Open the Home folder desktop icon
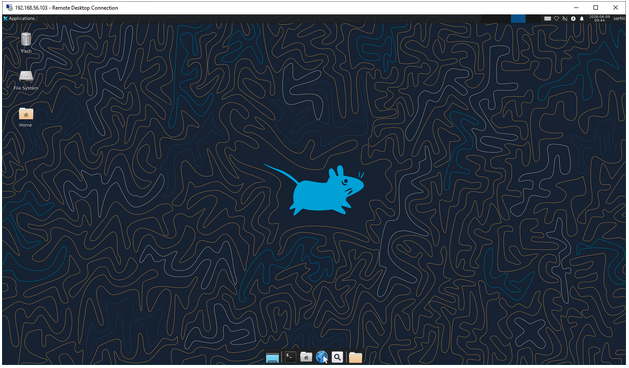Screen dimensions: 629x368 pyautogui.click(x=26, y=117)
